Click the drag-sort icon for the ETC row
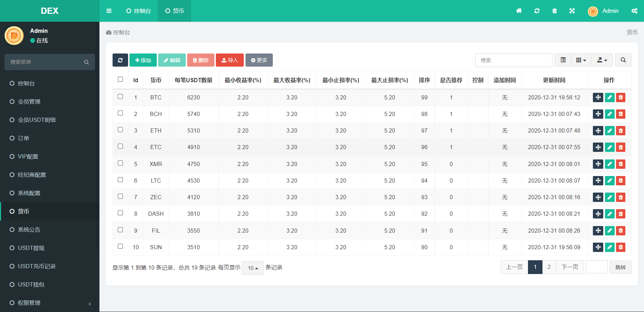644x312 pixels. [598, 147]
